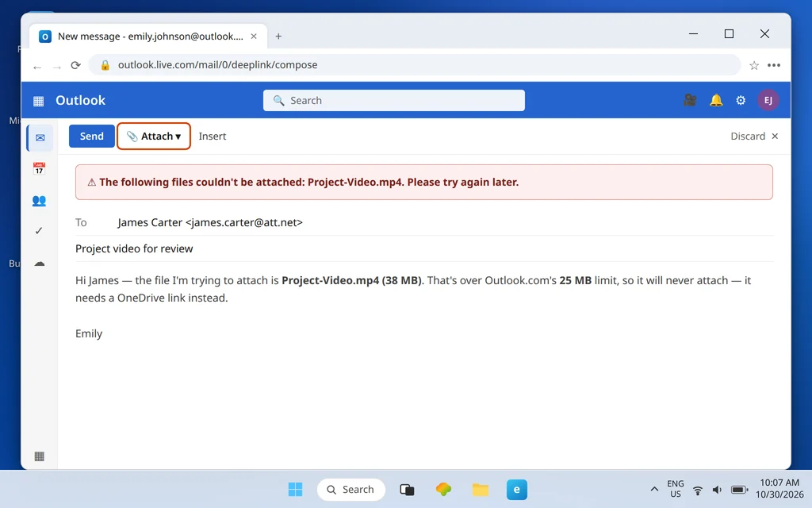Open the Insert menu
The width and height of the screenshot is (812, 508).
coord(213,137)
